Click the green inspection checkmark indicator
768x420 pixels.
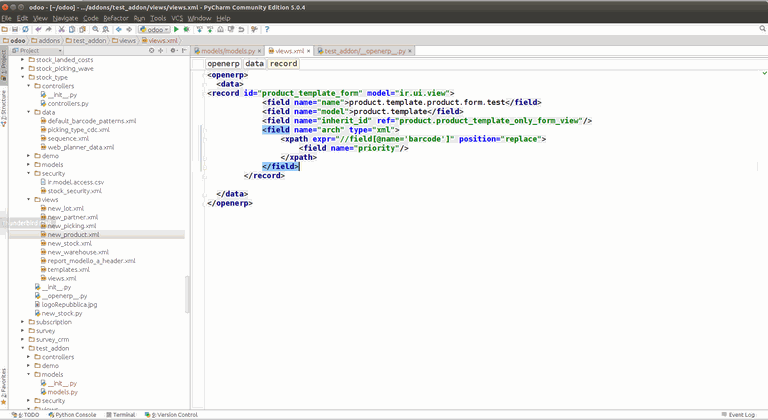764,73
